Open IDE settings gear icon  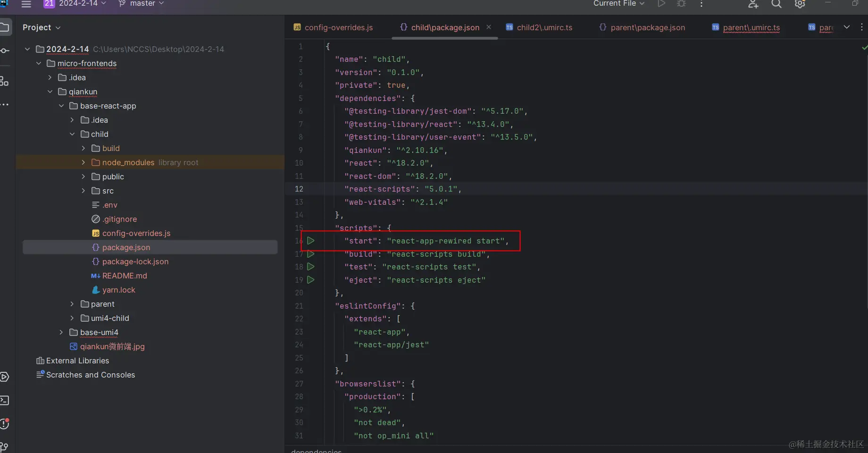800,4
